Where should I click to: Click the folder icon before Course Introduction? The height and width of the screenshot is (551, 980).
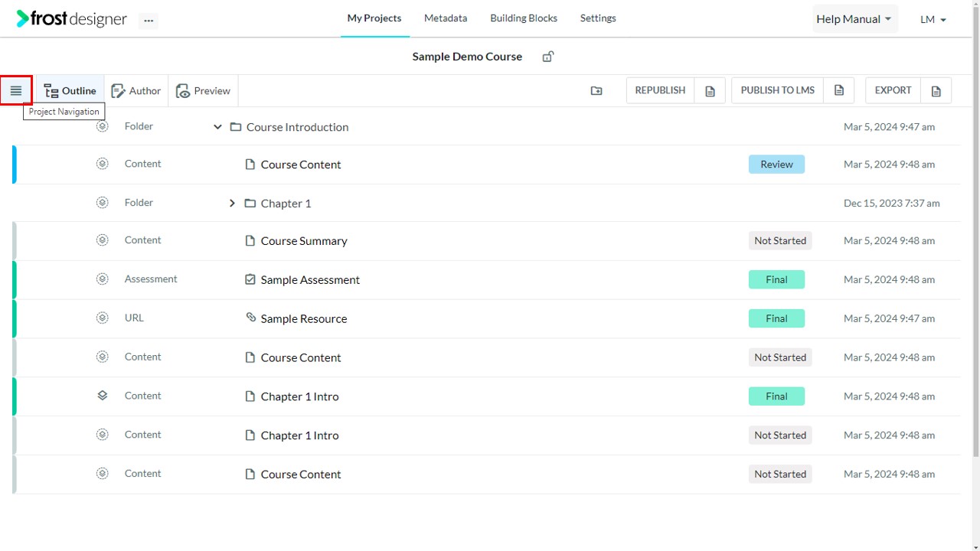click(236, 127)
